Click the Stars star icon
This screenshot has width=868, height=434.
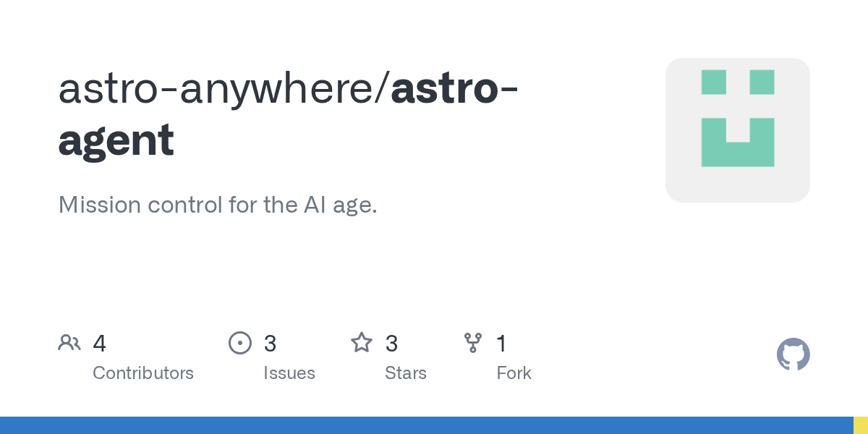(x=361, y=343)
